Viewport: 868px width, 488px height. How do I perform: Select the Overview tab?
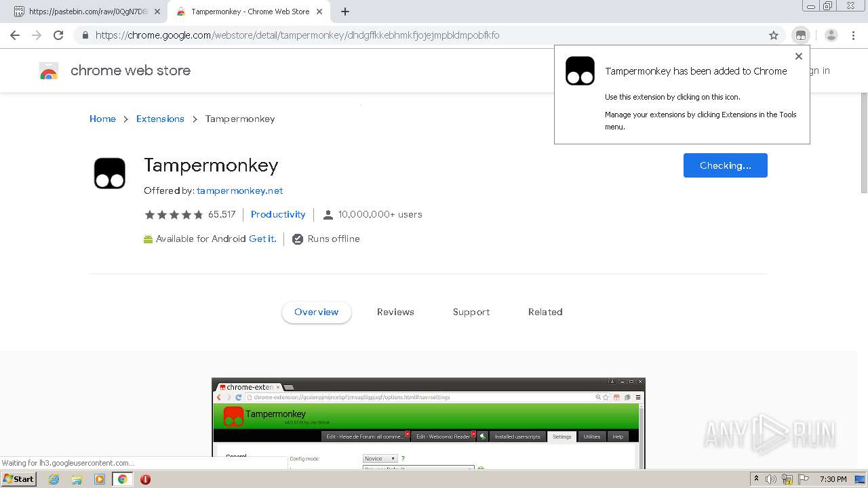point(317,312)
